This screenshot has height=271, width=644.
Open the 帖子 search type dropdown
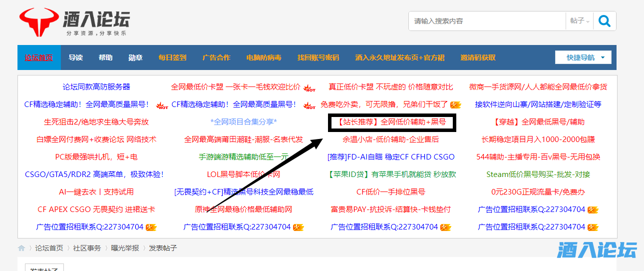pos(580,21)
